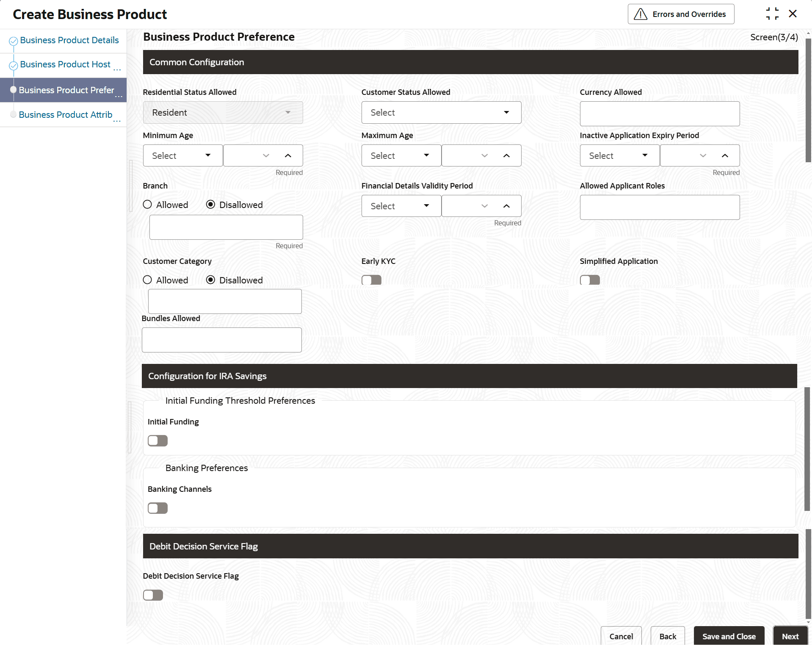The height and width of the screenshot is (649, 812).
Task: Turn on the Simplified Application switch
Action: click(x=590, y=280)
